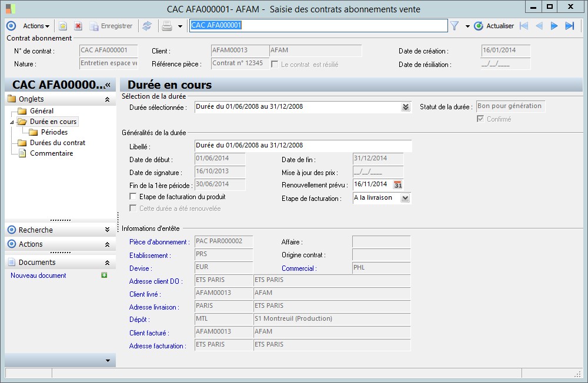
Task: Click the new document icon in toolbar
Action: (x=63, y=26)
